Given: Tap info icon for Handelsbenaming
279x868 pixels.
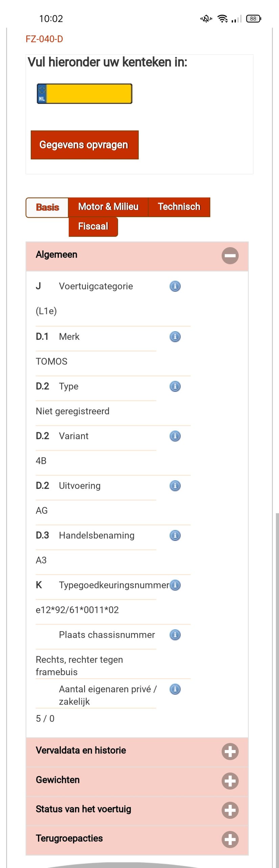Looking at the screenshot, I should click(175, 535).
